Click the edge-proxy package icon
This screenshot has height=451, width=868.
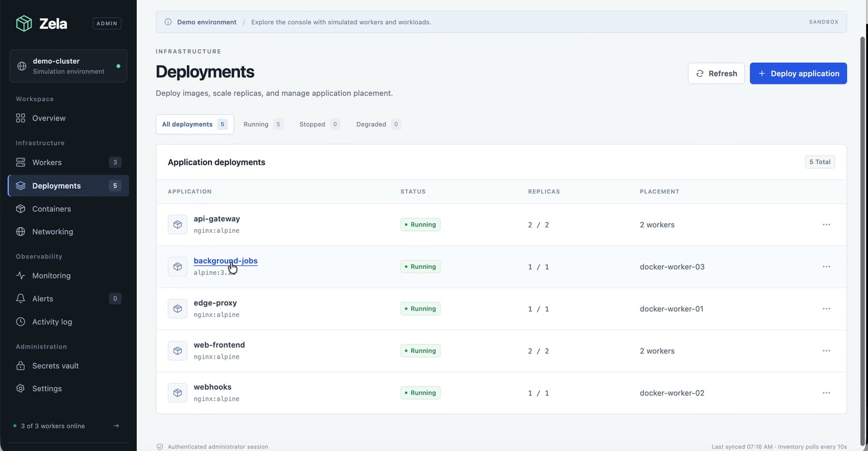tap(177, 309)
